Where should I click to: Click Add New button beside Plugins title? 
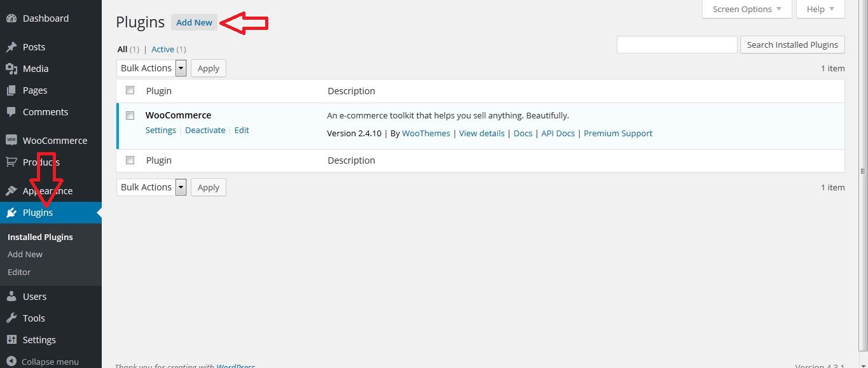click(194, 22)
